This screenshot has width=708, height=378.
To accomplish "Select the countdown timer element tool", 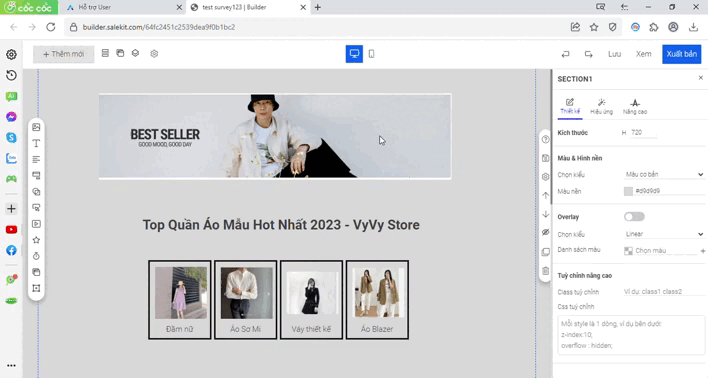I will point(36,256).
